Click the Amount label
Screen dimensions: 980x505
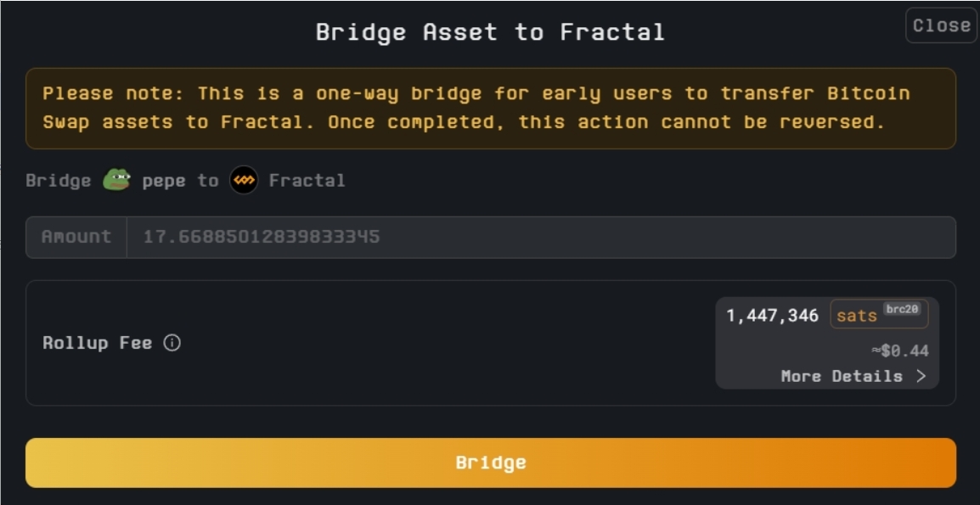76,237
